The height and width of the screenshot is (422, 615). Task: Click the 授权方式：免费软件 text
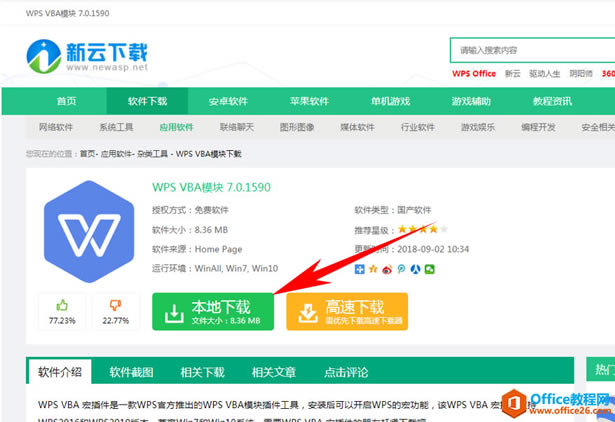(x=190, y=210)
